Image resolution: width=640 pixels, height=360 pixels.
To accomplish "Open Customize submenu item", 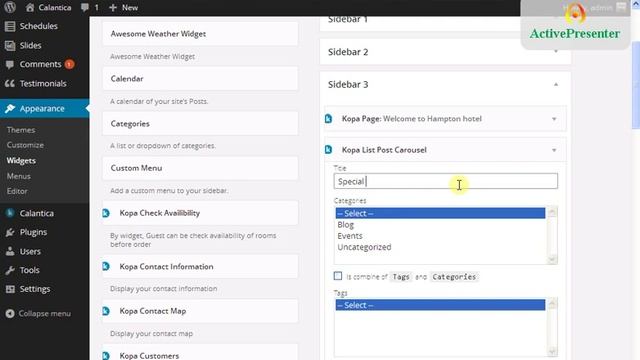I will 25,145.
